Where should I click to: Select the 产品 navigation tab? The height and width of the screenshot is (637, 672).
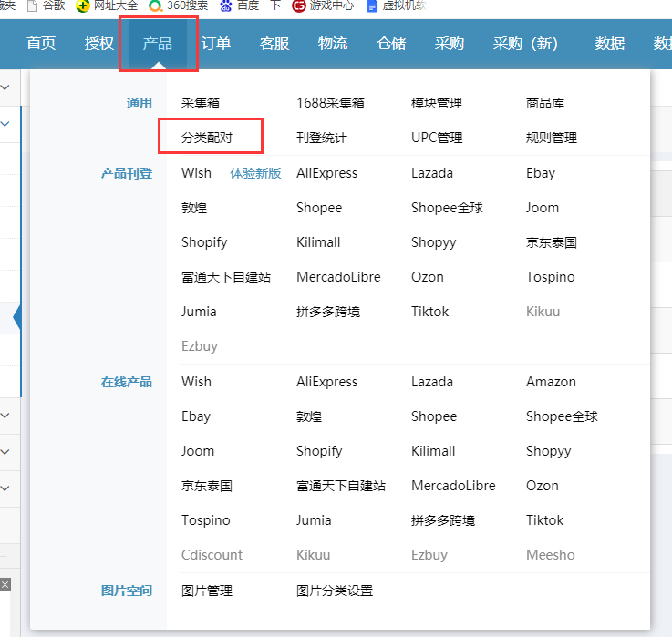157,43
